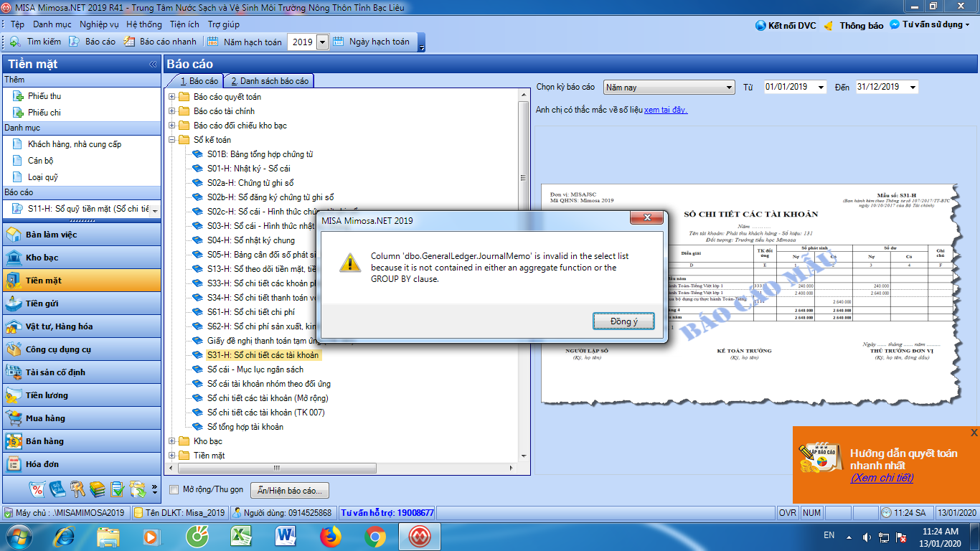Open the Năm hạch toán year dropdown

coord(322,42)
